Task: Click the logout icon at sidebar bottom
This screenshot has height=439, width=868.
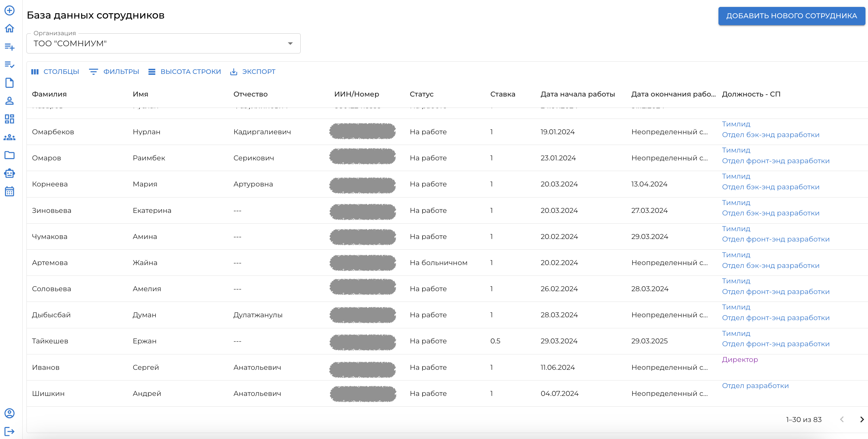Action: (9, 431)
